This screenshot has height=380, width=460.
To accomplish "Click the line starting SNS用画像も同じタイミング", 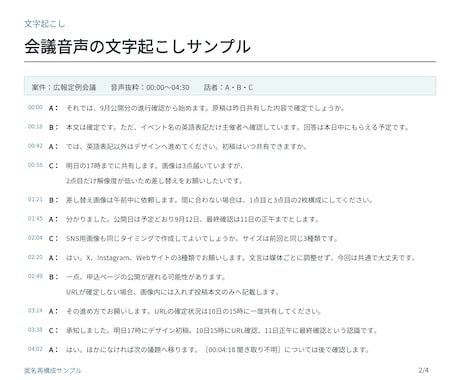I will point(202,238).
